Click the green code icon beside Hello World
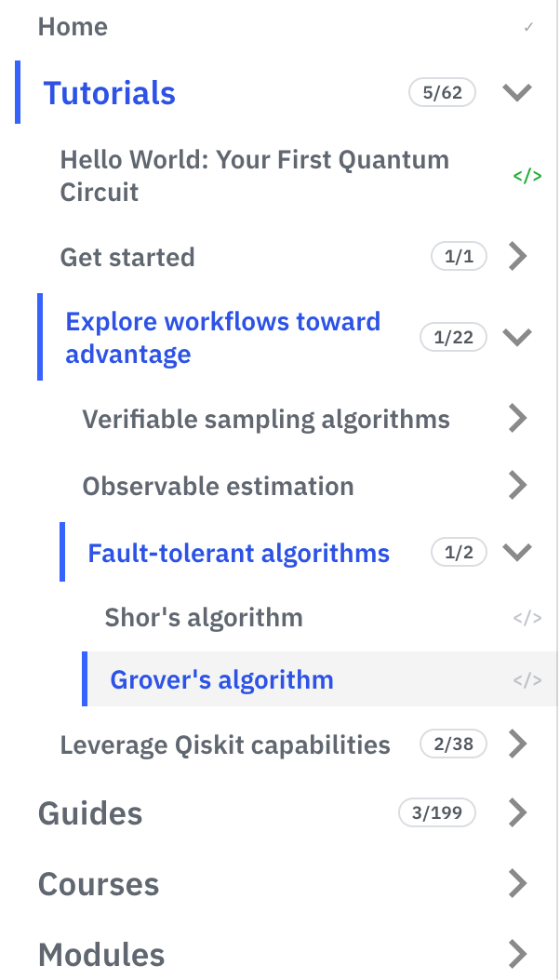Viewport: 560px width, 979px height. click(x=527, y=176)
